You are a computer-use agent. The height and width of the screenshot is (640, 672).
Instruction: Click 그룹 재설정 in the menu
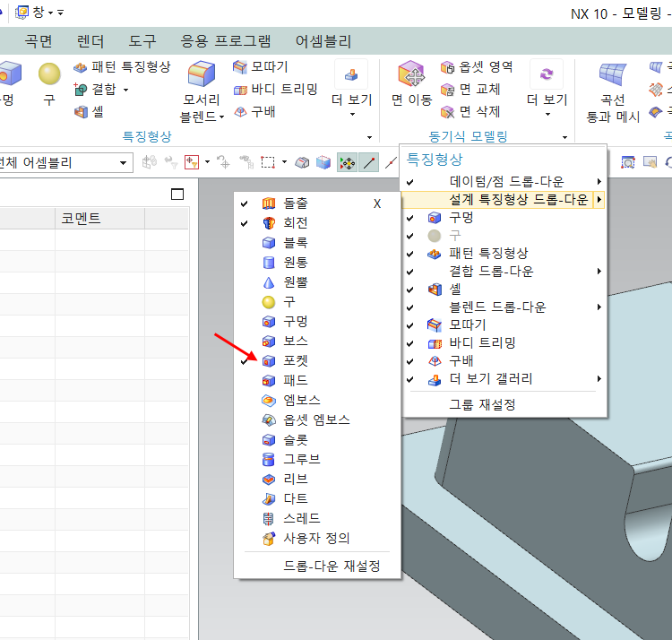482,404
